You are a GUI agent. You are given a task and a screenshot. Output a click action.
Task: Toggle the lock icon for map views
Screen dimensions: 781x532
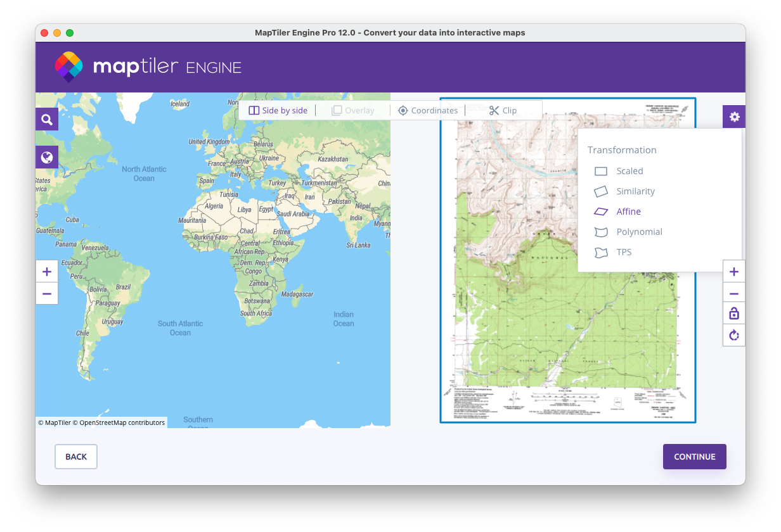click(x=734, y=314)
